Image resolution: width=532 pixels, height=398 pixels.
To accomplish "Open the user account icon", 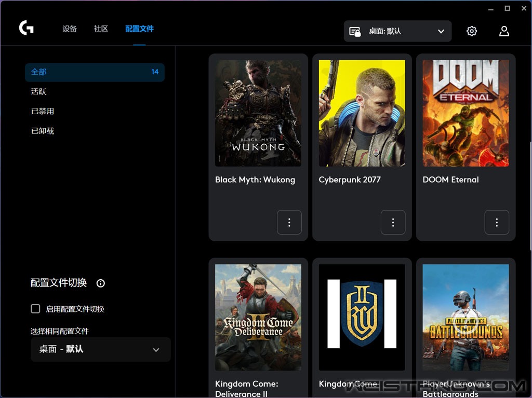I will (504, 31).
